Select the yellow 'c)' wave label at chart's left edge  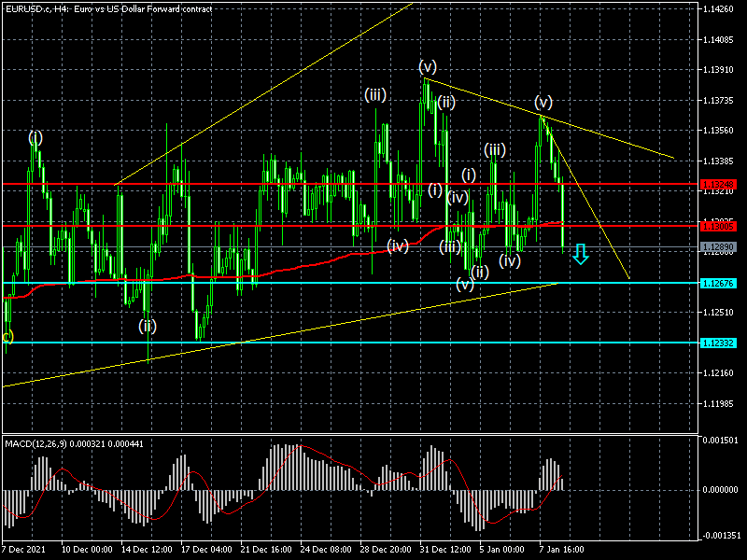click(7, 337)
